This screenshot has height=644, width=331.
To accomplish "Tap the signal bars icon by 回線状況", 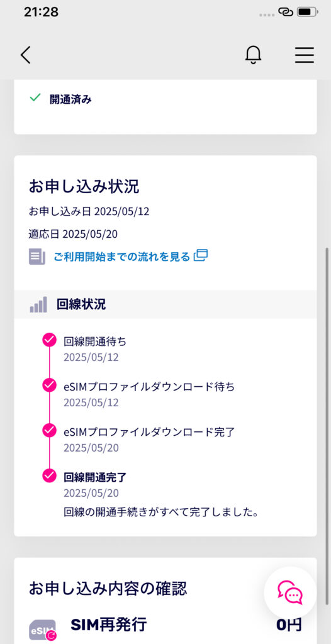I will click(x=38, y=304).
